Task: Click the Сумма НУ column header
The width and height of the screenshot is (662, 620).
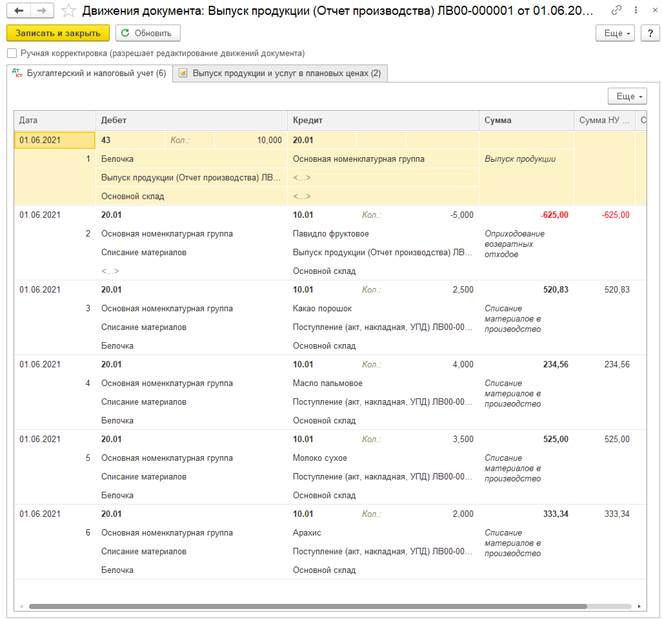Action: (x=605, y=121)
